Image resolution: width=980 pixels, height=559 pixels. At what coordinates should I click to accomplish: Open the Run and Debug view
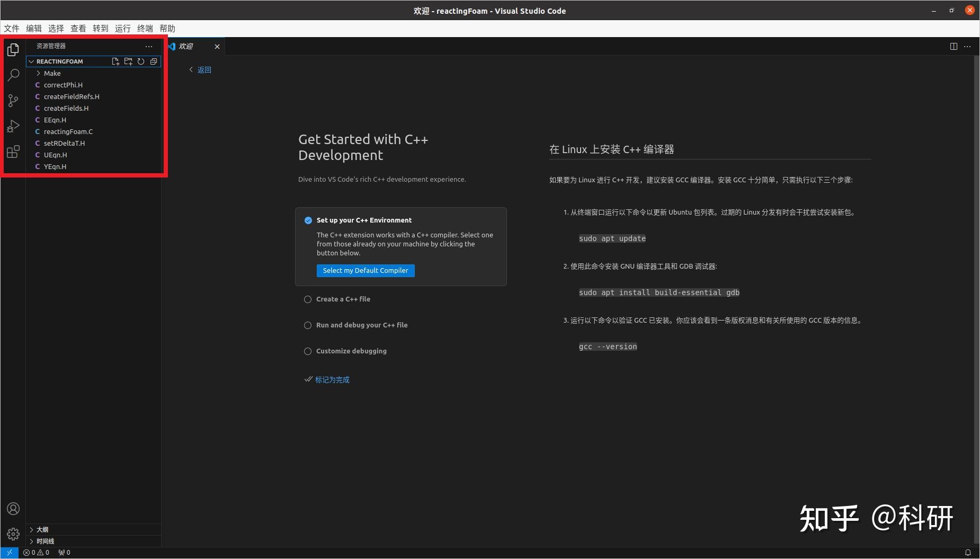click(x=13, y=126)
